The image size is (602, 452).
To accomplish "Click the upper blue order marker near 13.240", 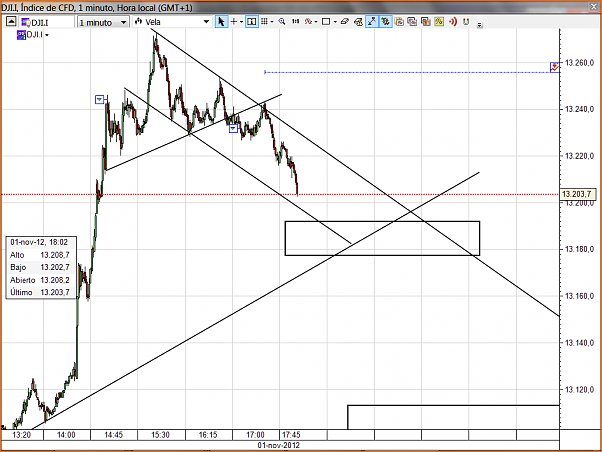I will pos(99,100).
